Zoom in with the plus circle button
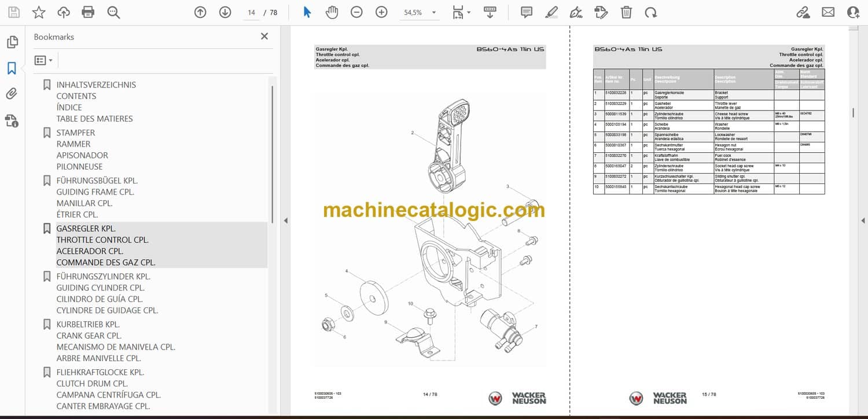The width and height of the screenshot is (868, 419). click(381, 12)
